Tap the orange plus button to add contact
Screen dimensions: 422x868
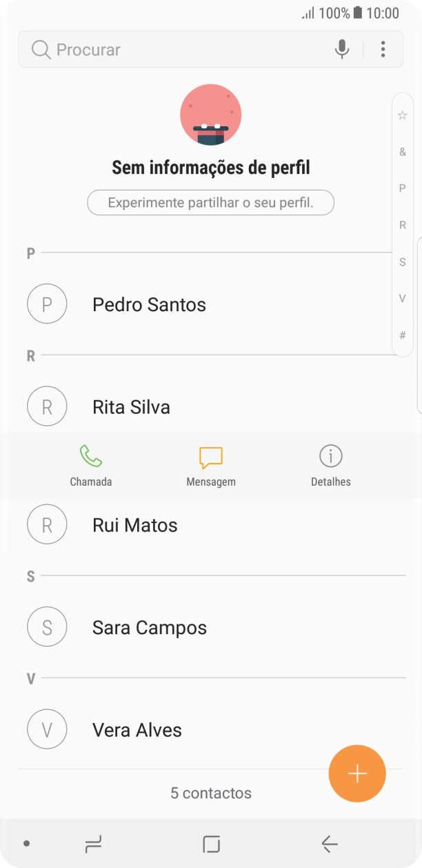[356, 773]
